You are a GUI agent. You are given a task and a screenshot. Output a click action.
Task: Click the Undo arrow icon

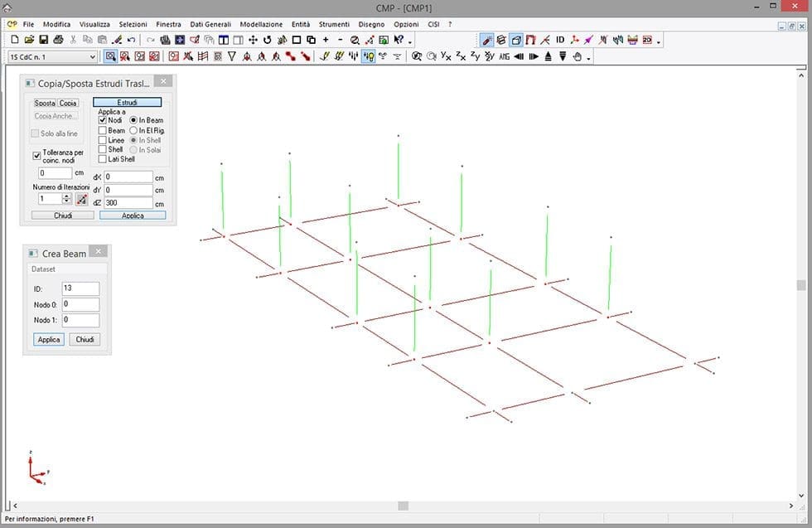coord(131,40)
